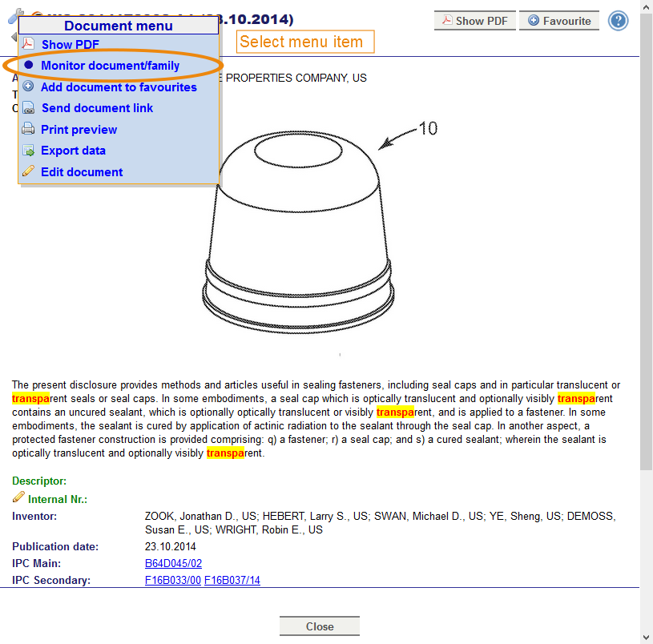Click the seal cap patent drawing

(x=298, y=231)
